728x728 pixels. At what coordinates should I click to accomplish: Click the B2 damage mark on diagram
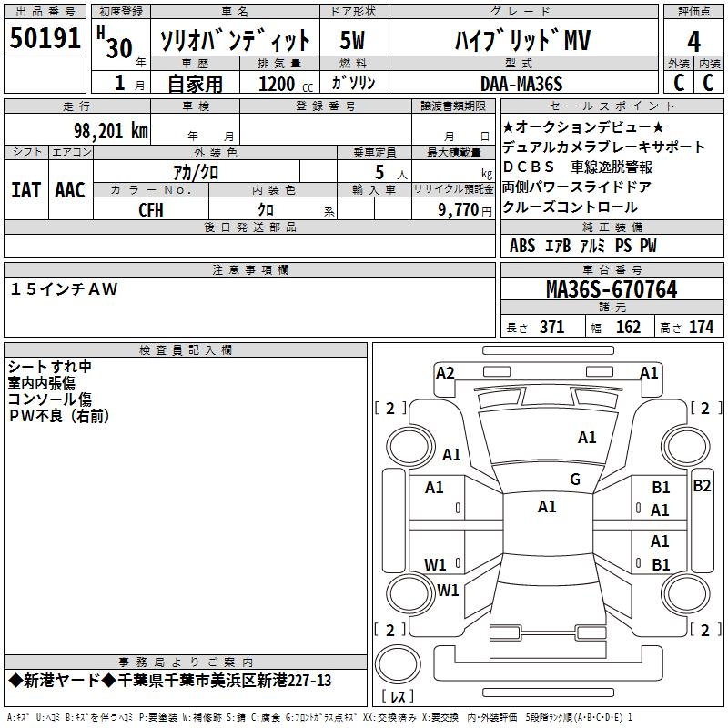coord(702,486)
